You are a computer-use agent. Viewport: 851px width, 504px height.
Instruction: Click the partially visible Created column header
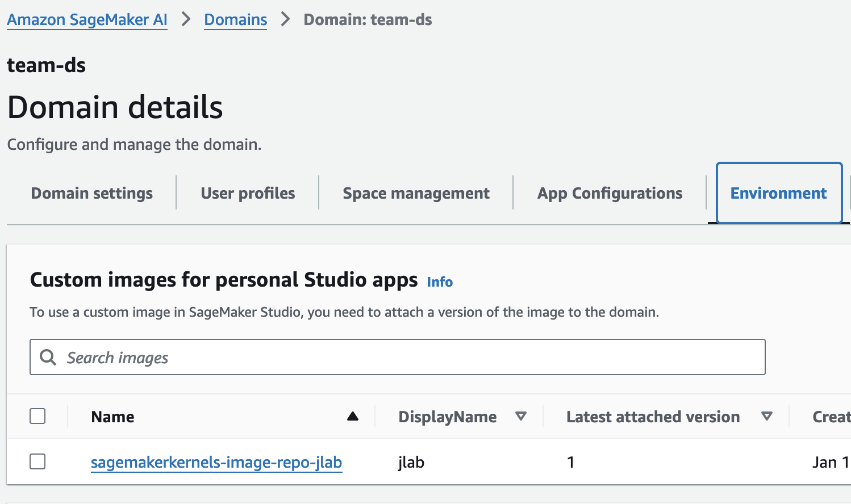pos(831,417)
